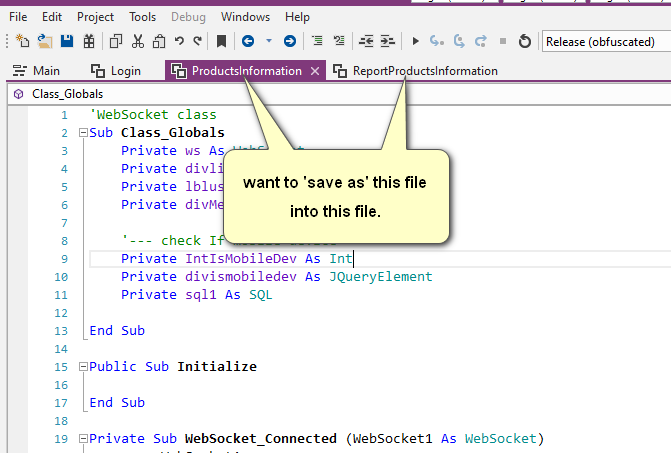Click the WebSocket1 parameter name

pyautogui.click(x=392, y=438)
